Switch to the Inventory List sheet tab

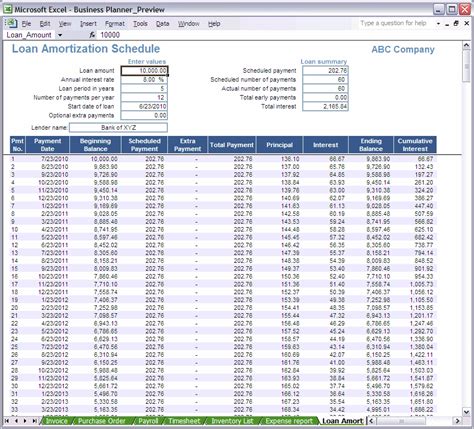click(232, 421)
